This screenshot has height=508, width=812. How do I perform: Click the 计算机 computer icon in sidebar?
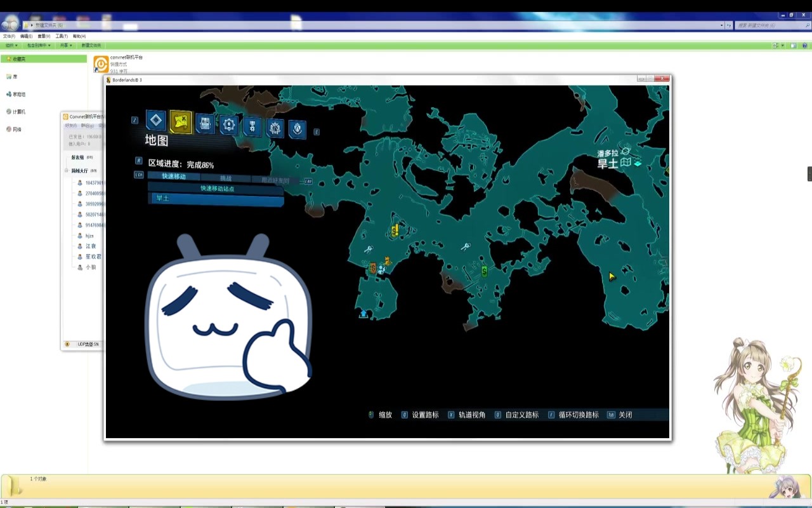(x=8, y=112)
